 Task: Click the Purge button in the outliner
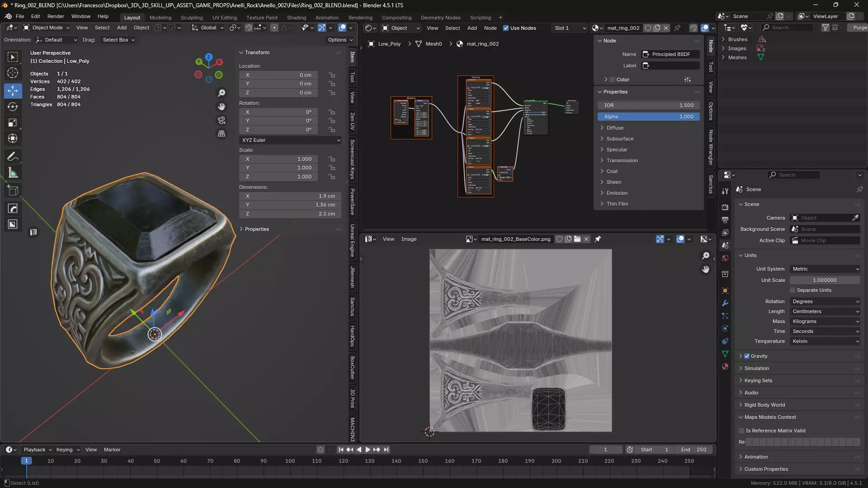(x=859, y=28)
